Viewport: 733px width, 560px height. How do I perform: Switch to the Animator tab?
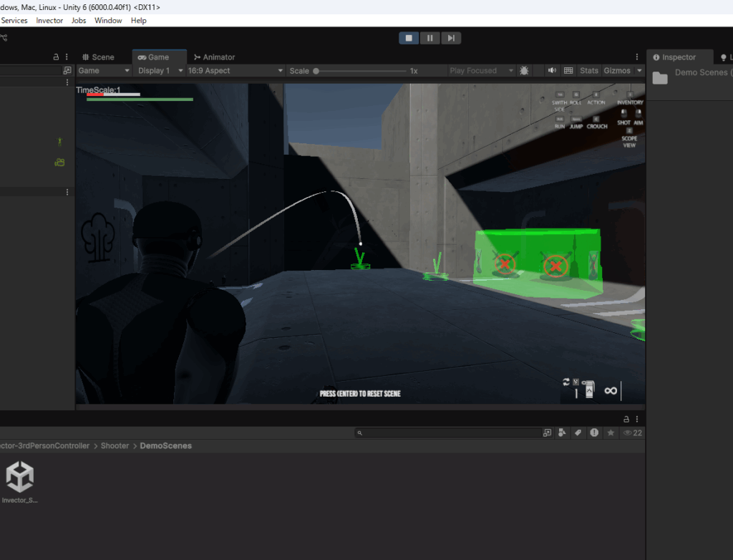pos(215,57)
